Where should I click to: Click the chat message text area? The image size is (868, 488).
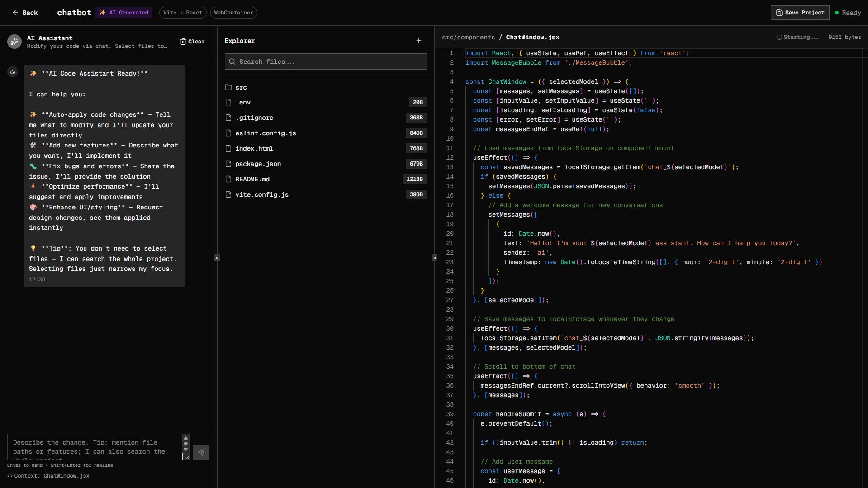(x=95, y=447)
